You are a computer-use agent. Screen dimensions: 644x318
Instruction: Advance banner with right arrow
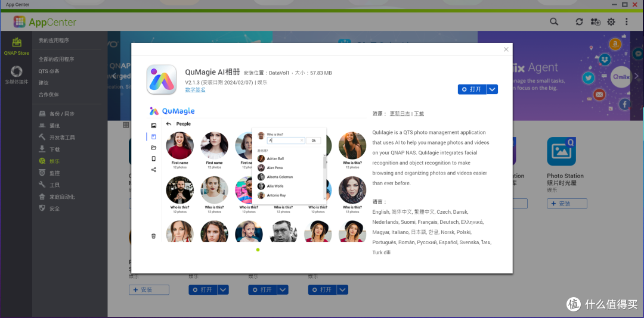pos(637,76)
